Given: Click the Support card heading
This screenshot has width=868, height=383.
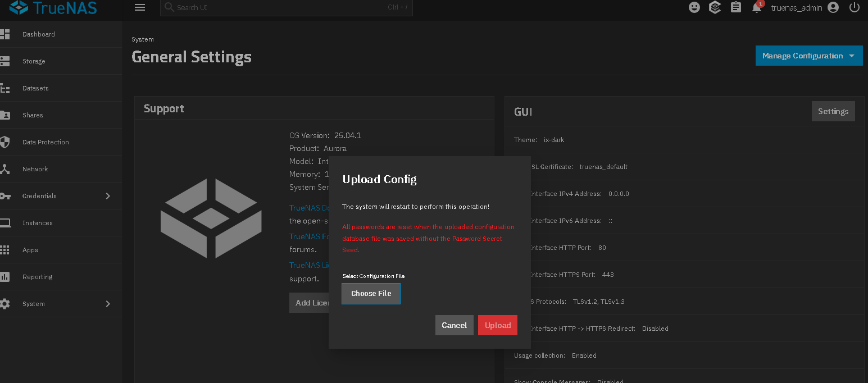Looking at the screenshot, I should click(164, 108).
